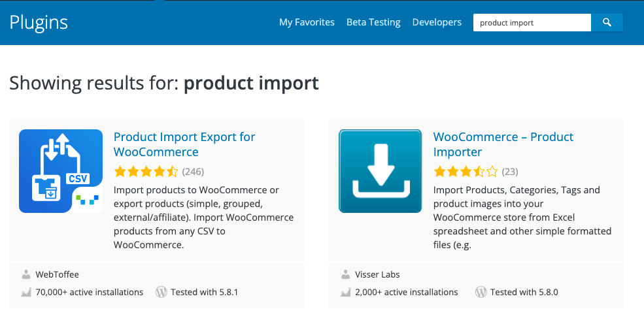Click the chart icon beside 2,000+ installations

(x=345, y=293)
